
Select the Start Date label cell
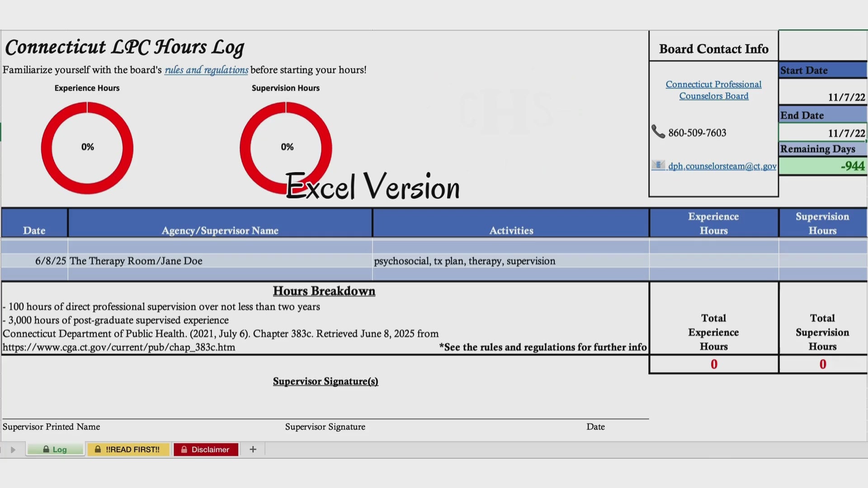(823, 70)
